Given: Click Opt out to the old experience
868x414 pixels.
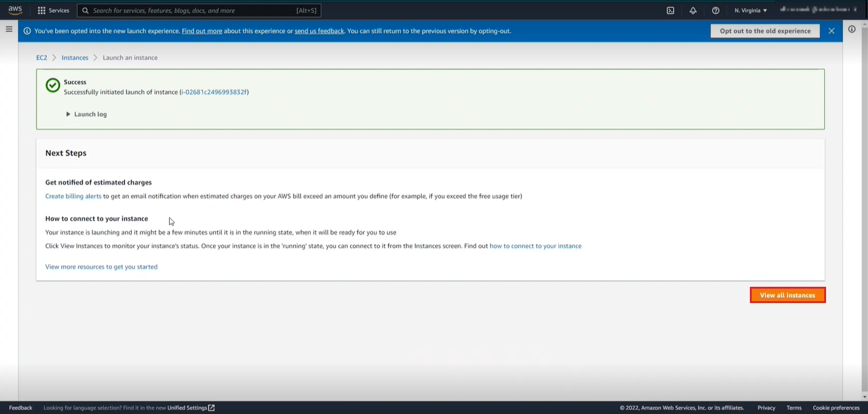Looking at the screenshot, I should coord(765,31).
